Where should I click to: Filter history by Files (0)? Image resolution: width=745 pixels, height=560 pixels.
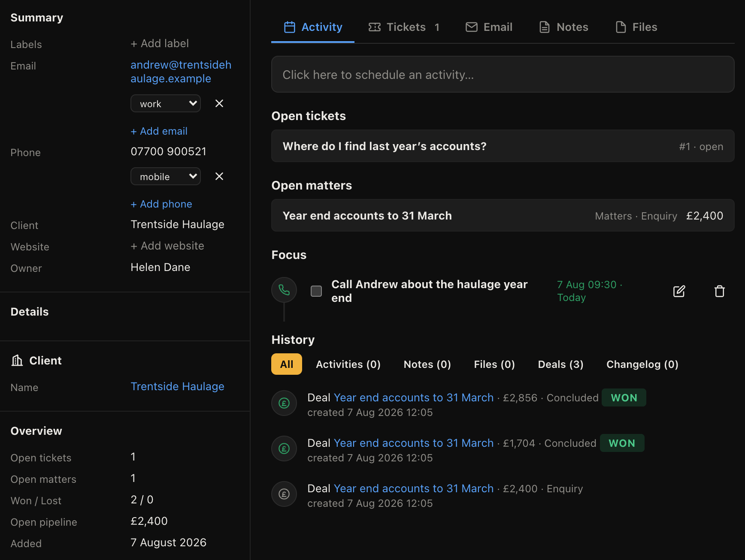pos(494,364)
